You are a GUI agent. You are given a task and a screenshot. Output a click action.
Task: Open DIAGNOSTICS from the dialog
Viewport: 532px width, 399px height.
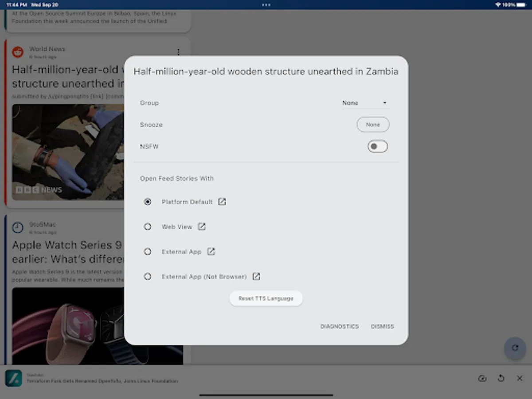[340, 326]
